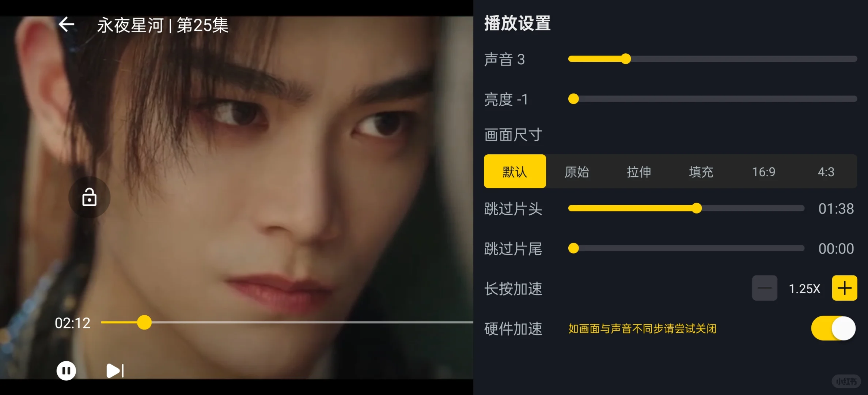The width and height of the screenshot is (868, 395).
Task: Increase long-press speed with plus button
Action: point(844,288)
